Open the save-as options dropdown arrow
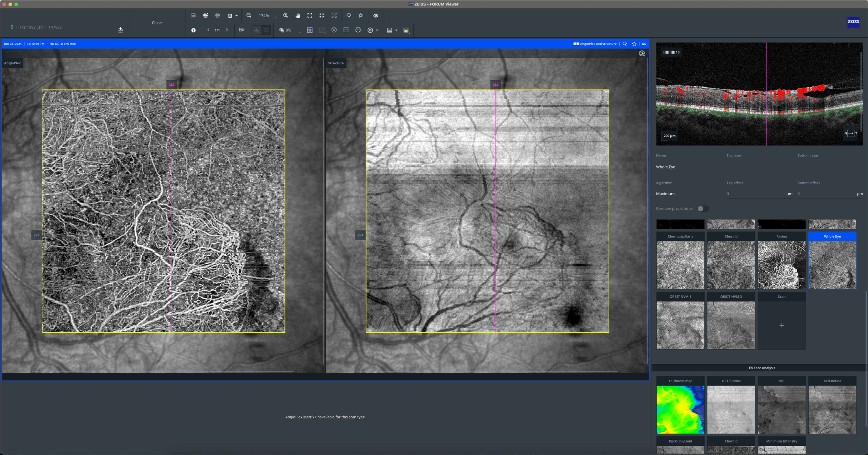 pyautogui.click(x=237, y=16)
